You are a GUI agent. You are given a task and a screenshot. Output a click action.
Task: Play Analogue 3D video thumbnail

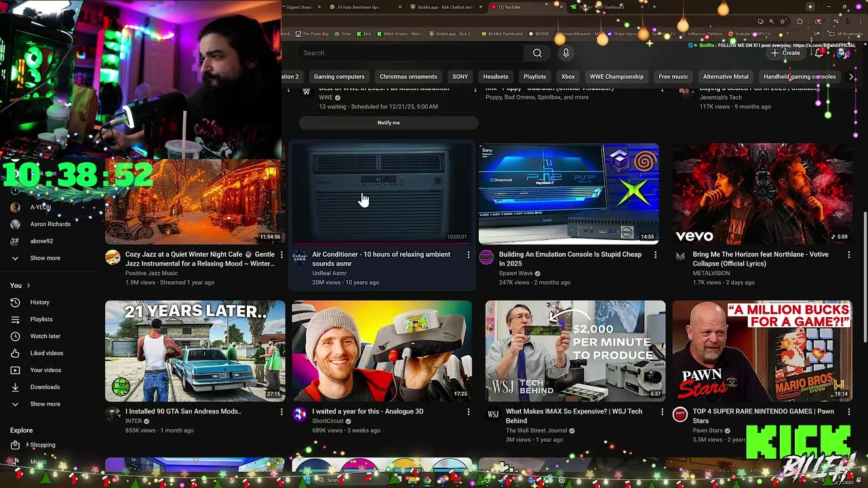382,351
